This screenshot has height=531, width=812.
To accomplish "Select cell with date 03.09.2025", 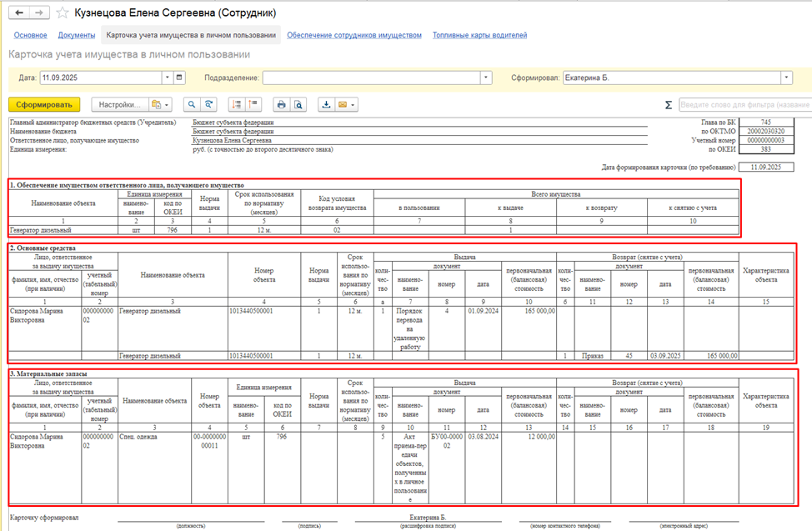I will (665, 356).
